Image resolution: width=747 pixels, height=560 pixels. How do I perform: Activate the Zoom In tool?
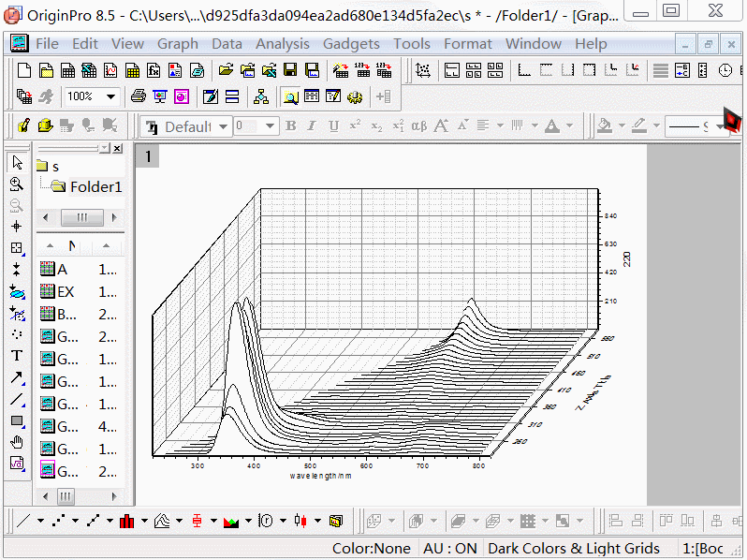click(x=16, y=184)
